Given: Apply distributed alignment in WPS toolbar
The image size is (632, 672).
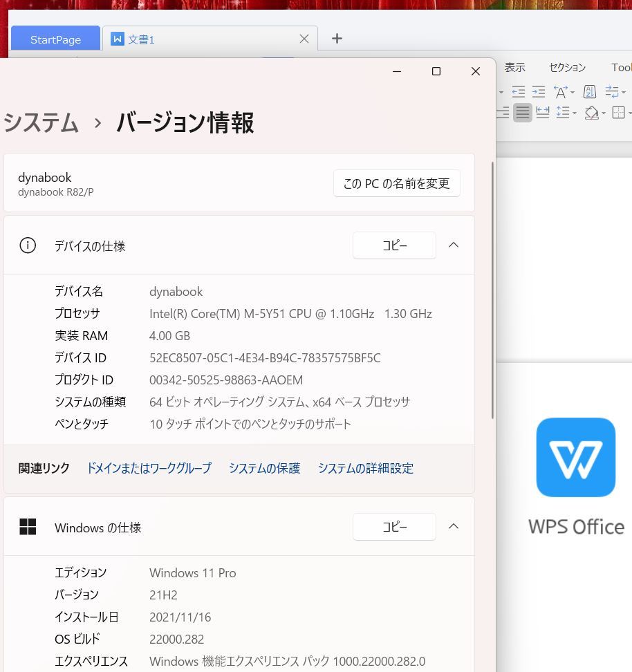Looking at the screenshot, I should (542, 113).
